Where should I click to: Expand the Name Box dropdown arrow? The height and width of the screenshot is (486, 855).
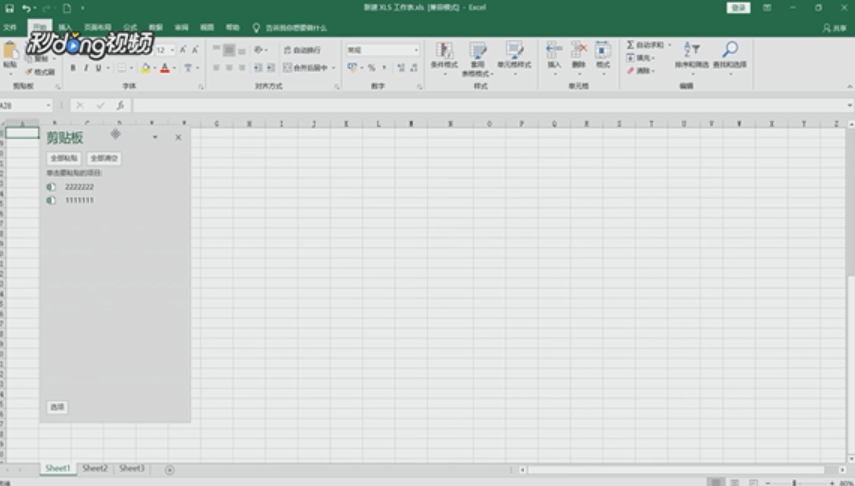pos(49,105)
